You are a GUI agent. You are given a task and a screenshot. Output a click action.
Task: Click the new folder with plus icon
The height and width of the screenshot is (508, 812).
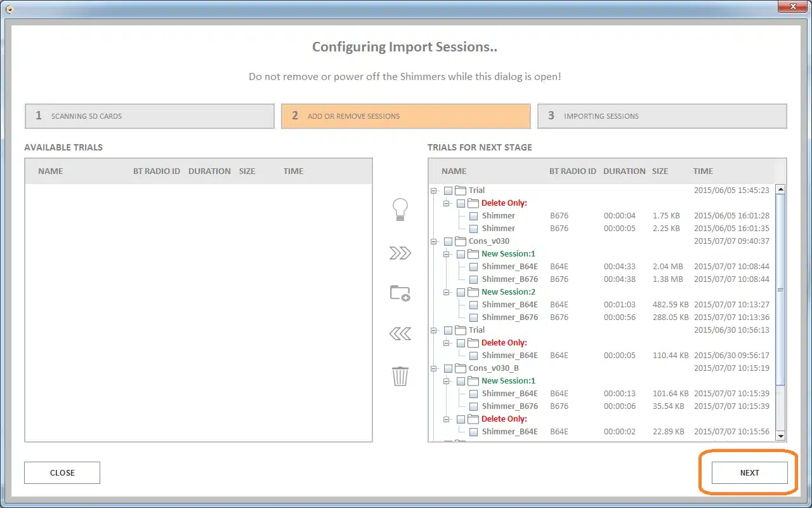pyautogui.click(x=400, y=293)
